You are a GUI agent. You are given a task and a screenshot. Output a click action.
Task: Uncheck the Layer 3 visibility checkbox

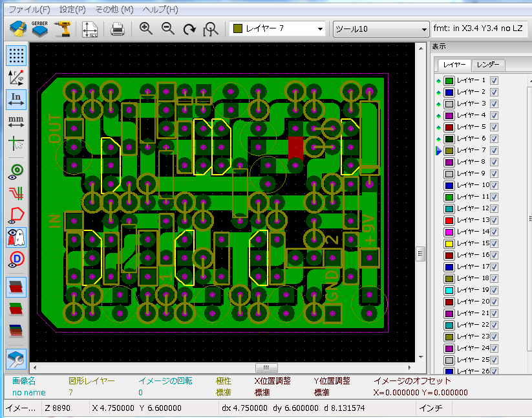[x=494, y=104]
